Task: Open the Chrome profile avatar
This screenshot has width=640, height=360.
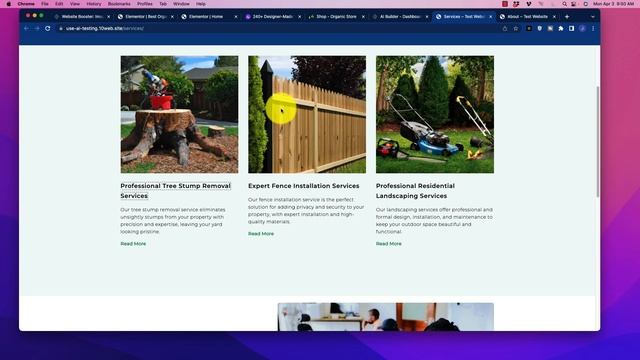Action: (582, 29)
